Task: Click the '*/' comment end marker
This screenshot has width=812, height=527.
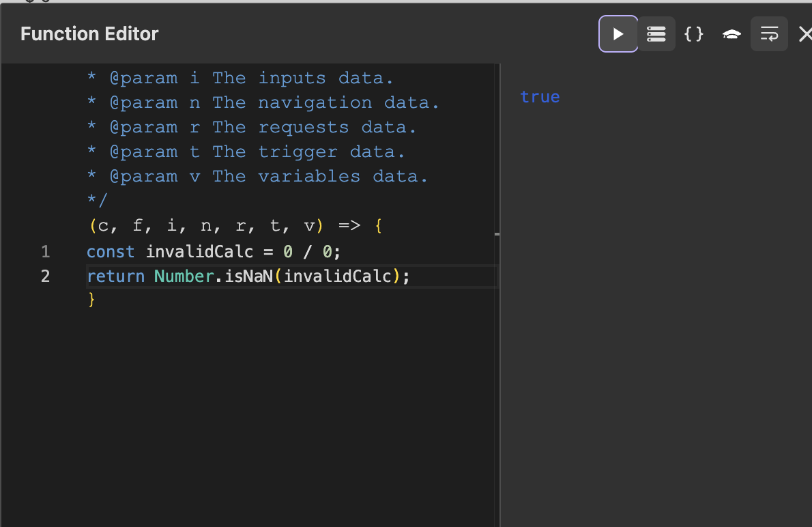Action: point(98,200)
